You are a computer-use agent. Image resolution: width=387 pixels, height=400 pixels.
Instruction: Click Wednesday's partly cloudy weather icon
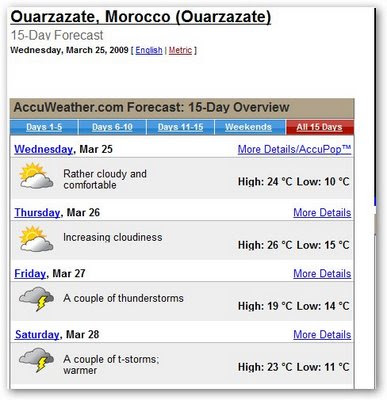pyautogui.click(x=36, y=176)
